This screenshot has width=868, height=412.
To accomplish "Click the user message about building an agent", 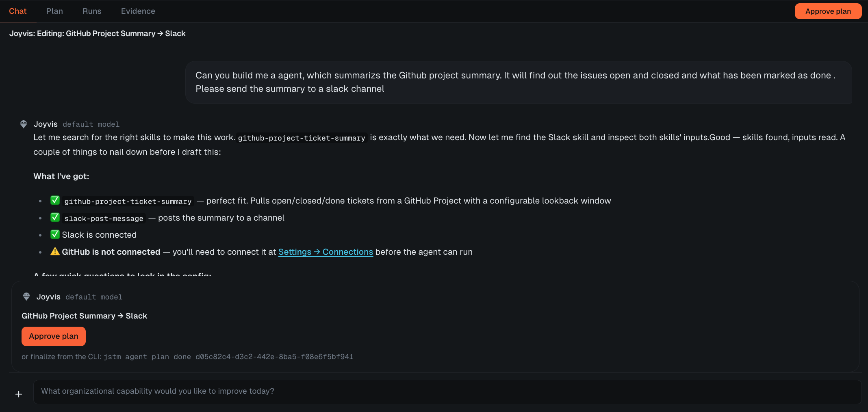I will coord(519,82).
